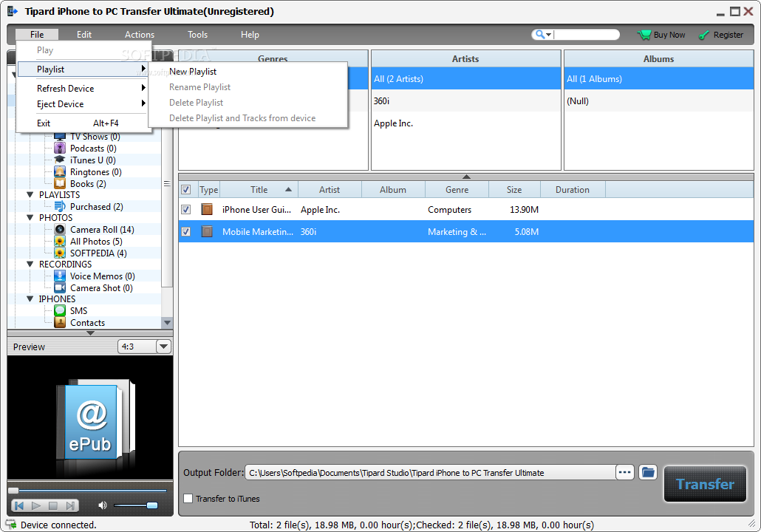Screen dimensions: 761x532
Task: Collapse the IPHONES tree section
Action: point(30,299)
